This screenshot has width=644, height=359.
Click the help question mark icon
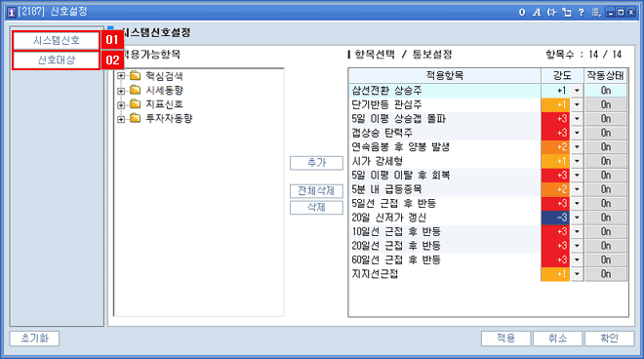[x=581, y=13]
